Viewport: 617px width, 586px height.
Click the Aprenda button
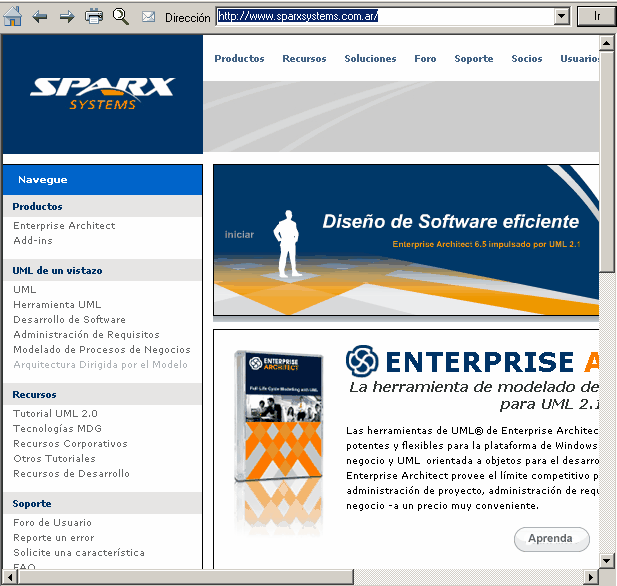coord(552,539)
